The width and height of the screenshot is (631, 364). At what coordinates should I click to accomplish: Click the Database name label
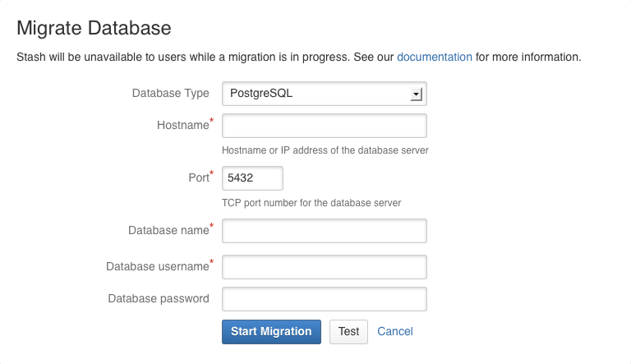tap(168, 231)
